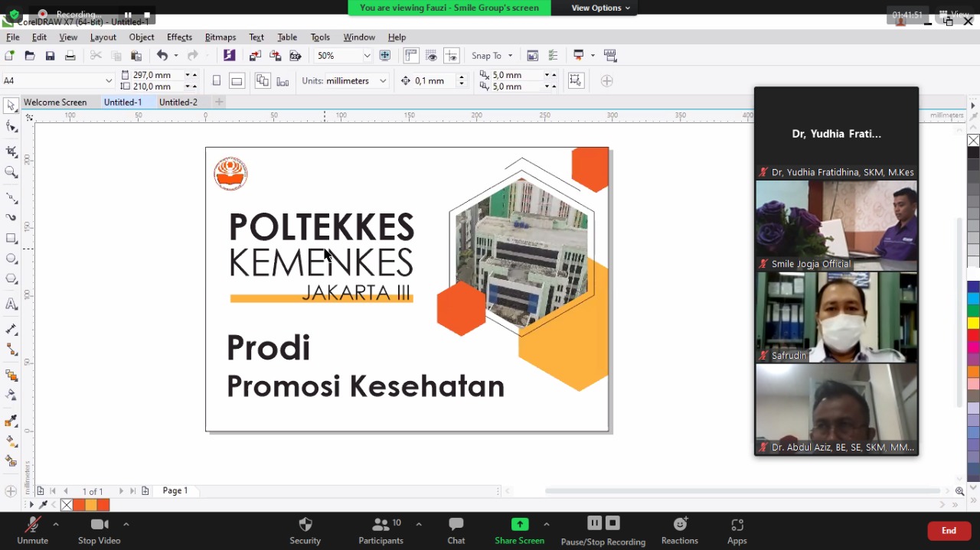Open the Bitmaps menu

(220, 37)
